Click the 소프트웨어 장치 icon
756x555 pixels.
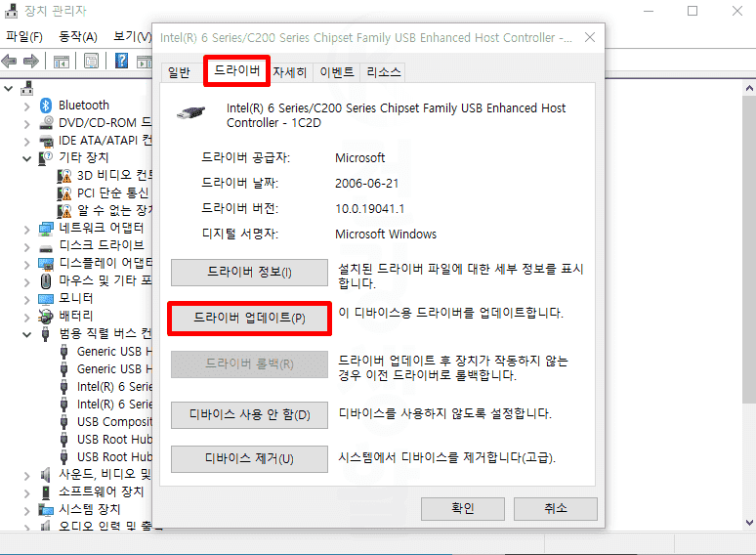click(46, 492)
